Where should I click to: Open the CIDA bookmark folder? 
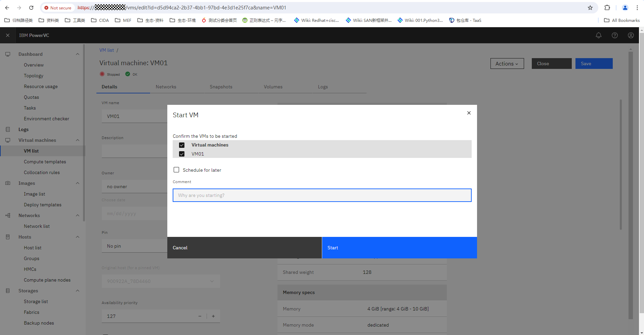pyautogui.click(x=100, y=20)
